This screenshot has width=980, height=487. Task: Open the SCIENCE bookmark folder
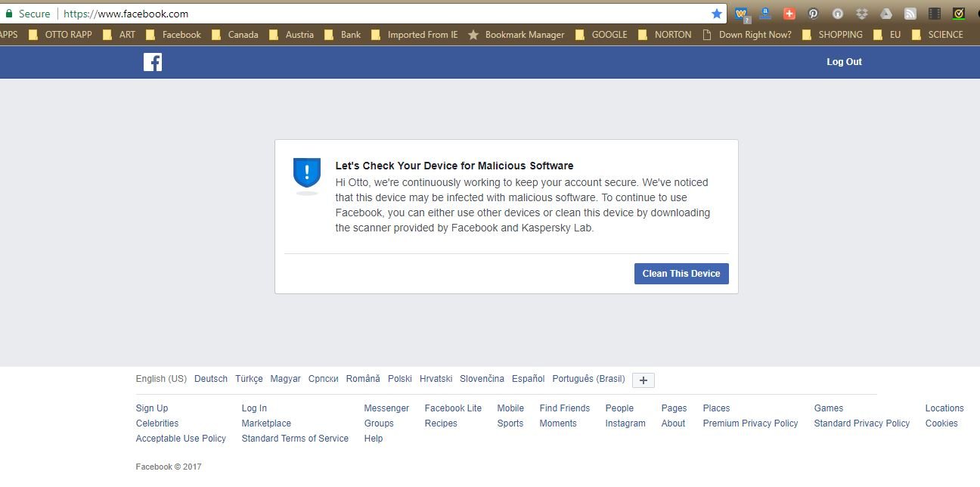[x=938, y=35]
